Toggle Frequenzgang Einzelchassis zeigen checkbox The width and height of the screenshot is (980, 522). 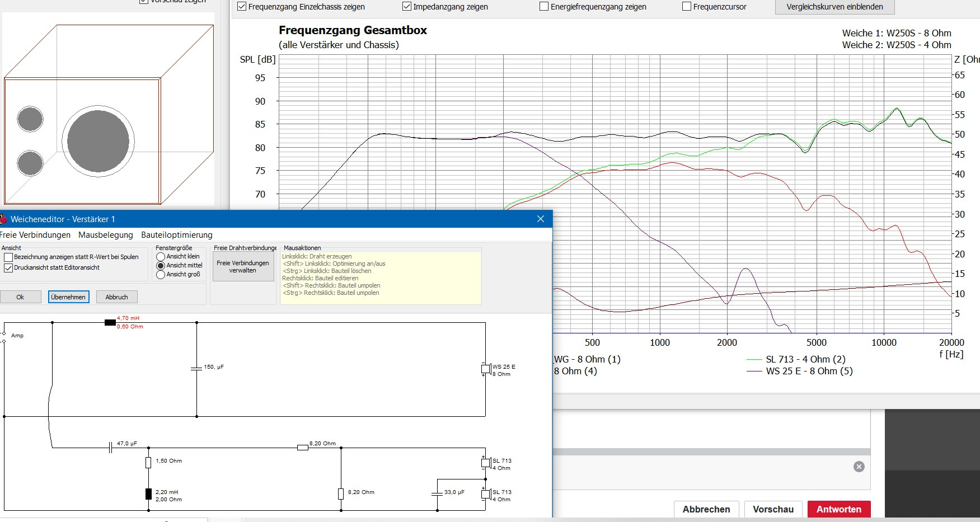[242, 7]
